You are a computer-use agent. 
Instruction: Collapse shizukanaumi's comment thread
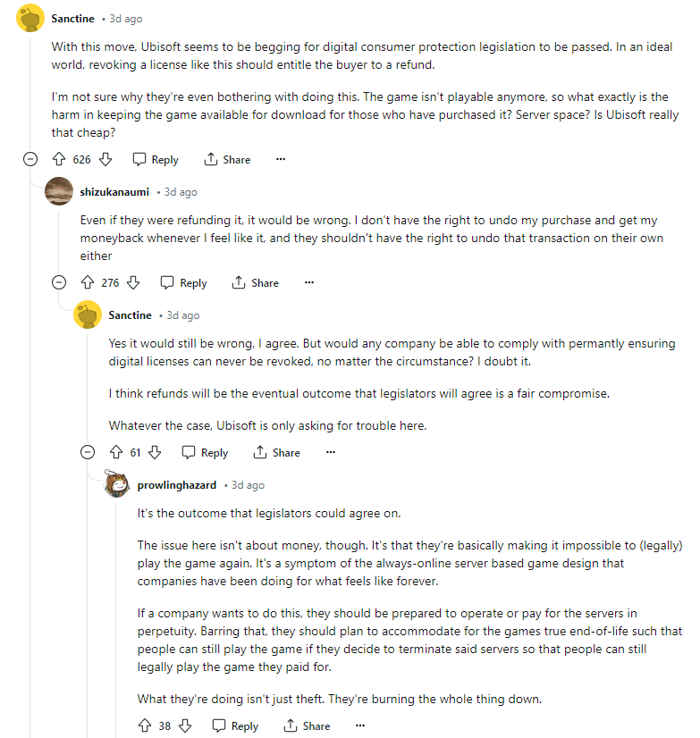click(x=59, y=283)
